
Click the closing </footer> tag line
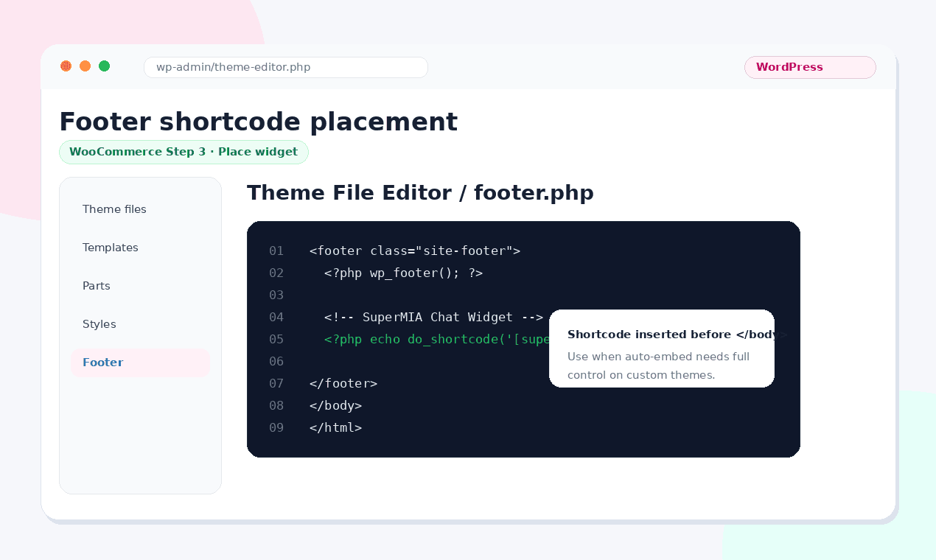pos(343,383)
